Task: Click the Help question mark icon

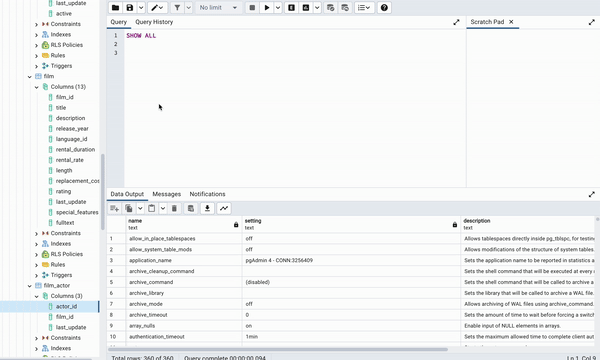Action: point(384,7)
